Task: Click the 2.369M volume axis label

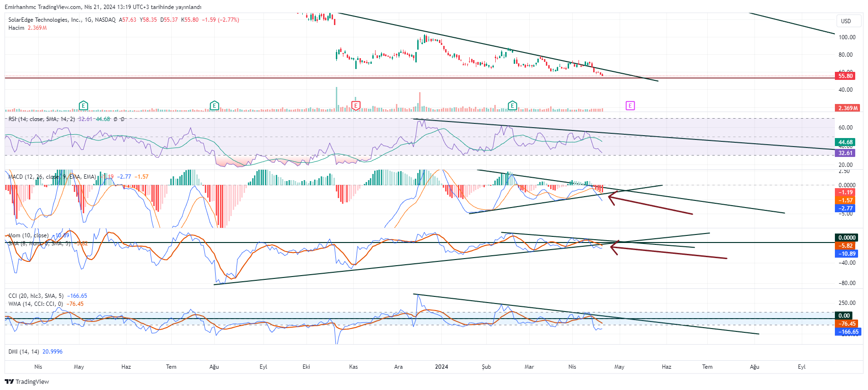Action: click(848, 108)
